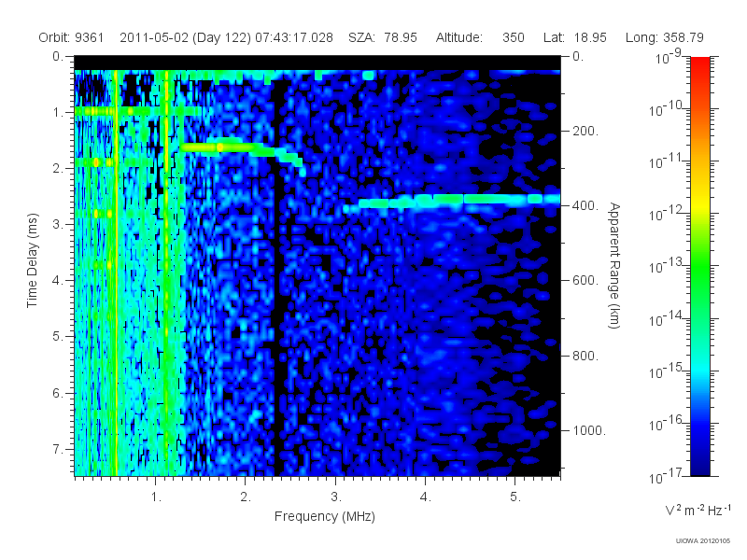Click the 800. apparent range label

(x=585, y=356)
